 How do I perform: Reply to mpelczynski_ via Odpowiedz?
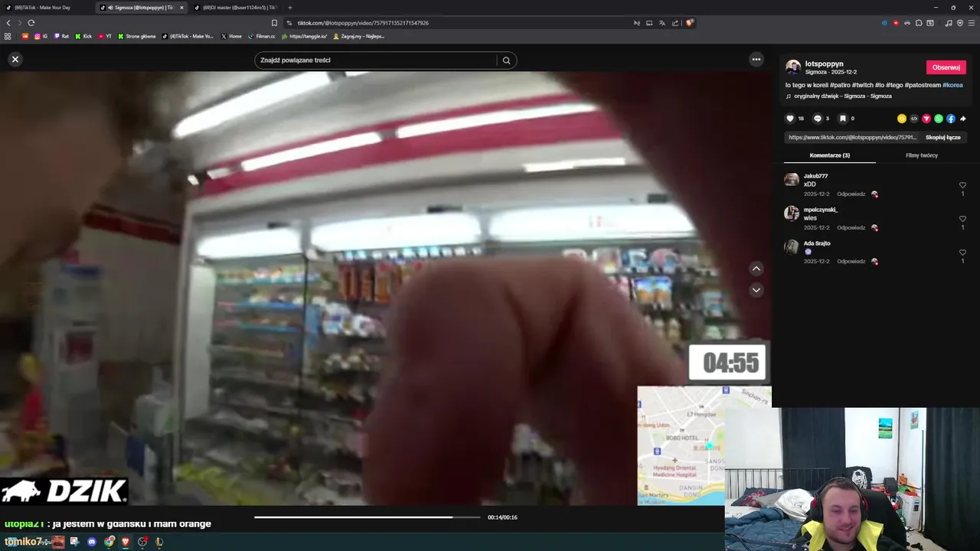coord(851,228)
